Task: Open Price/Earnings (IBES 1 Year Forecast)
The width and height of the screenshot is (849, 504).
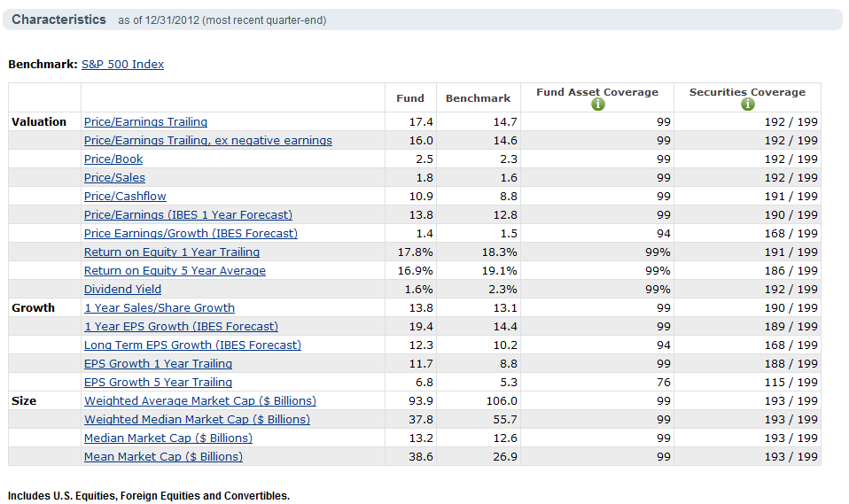Action: click(x=188, y=215)
